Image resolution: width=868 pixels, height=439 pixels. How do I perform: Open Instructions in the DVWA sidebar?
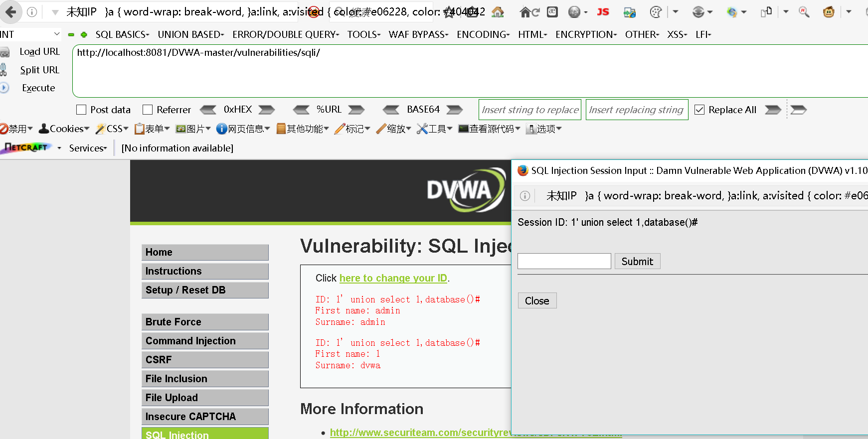pyautogui.click(x=205, y=271)
